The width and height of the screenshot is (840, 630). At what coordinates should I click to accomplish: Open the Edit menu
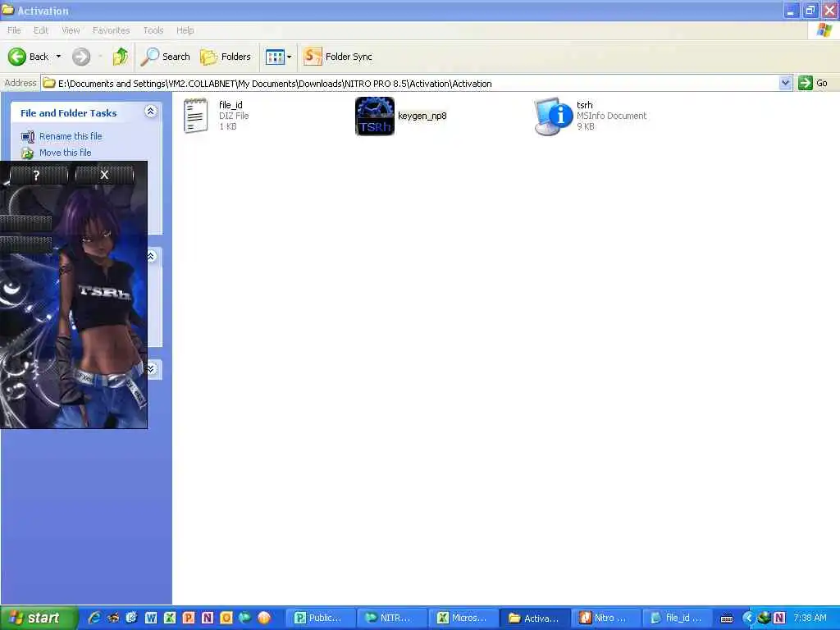pyautogui.click(x=41, y=30)
